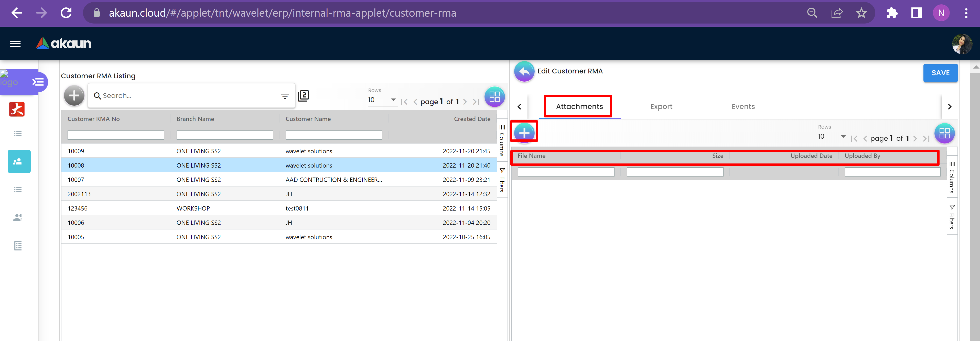Switch to the Export tab
Image resolution: width=980 pixels, height=341 pixels.
click(661, 107)
